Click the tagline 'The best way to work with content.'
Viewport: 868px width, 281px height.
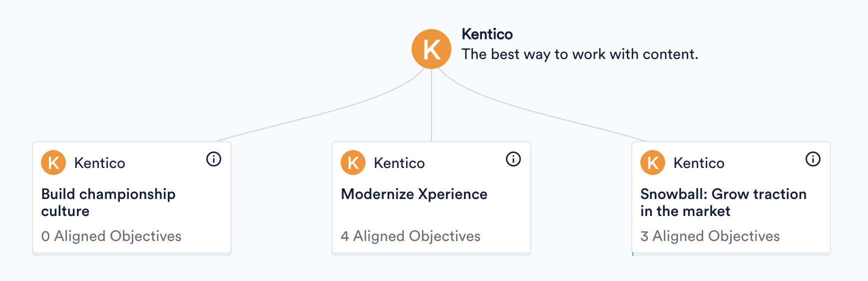579,54
